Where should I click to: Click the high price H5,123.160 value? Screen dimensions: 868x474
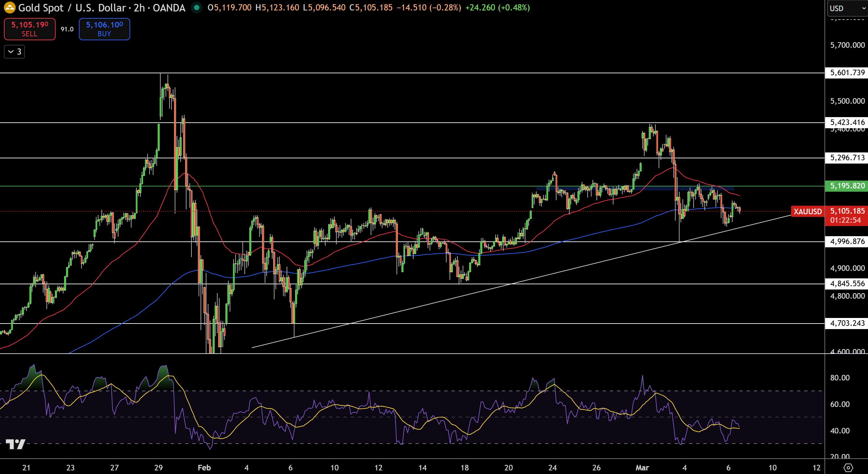277,8
